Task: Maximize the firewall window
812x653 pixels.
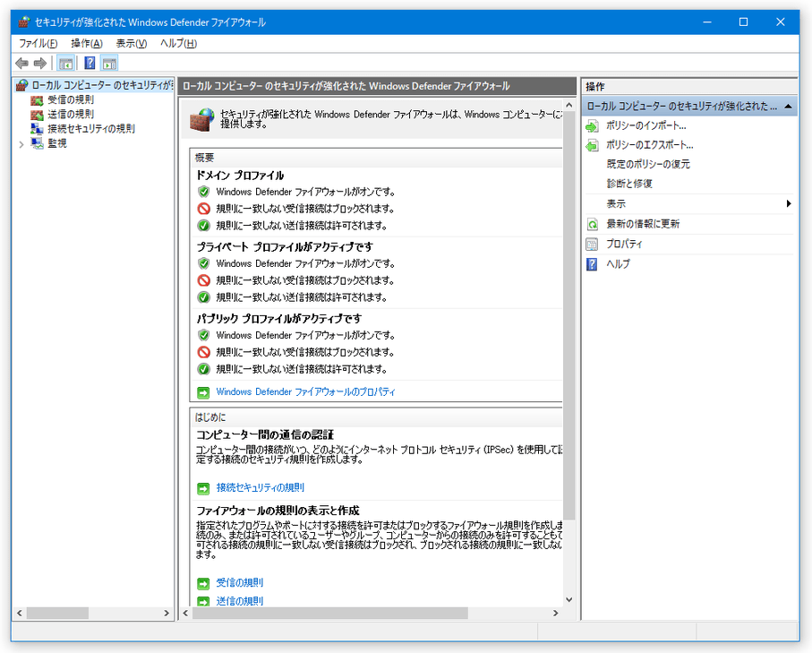Action: 743,21
